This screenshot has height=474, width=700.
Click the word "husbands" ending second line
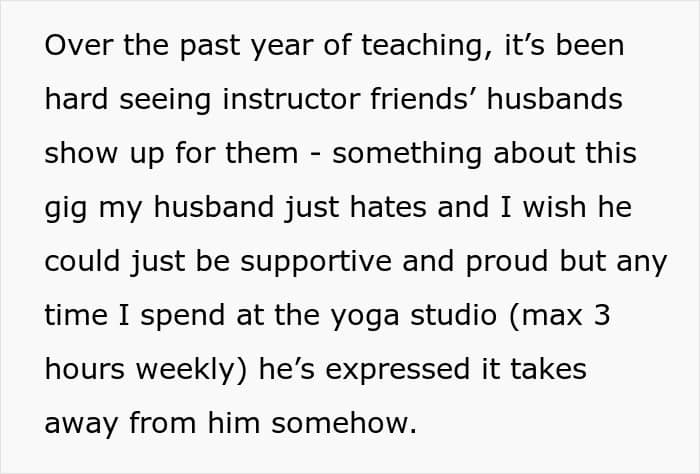555,99
